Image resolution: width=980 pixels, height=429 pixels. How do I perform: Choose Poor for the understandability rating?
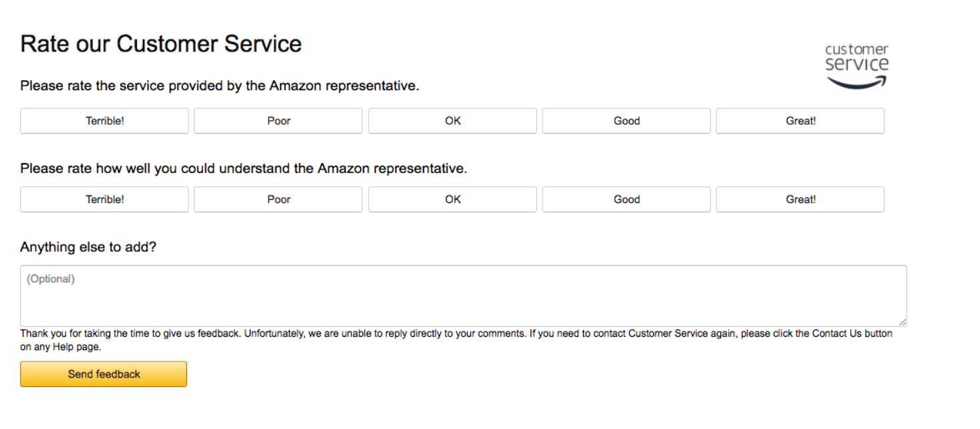point(278,199)
